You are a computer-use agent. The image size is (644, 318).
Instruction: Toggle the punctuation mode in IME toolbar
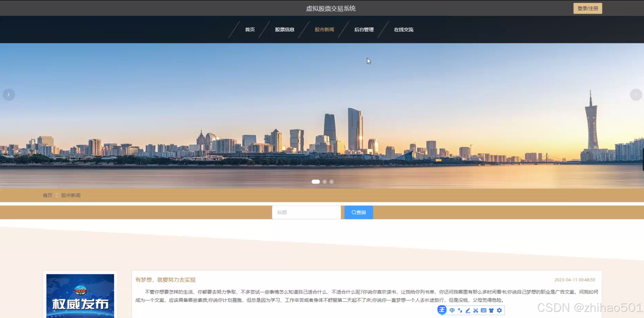460,310
